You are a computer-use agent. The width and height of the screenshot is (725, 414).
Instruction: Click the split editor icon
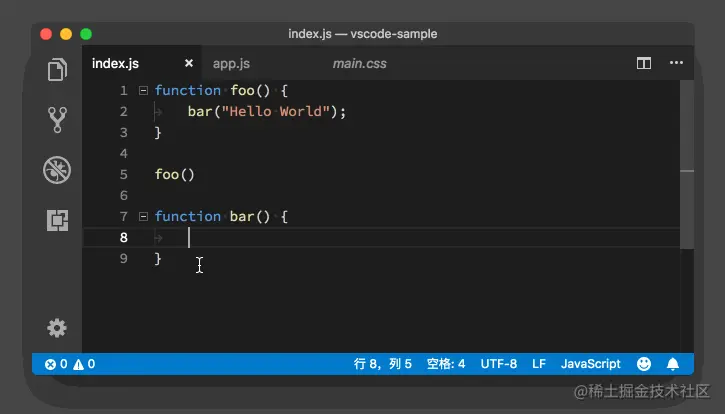coord(644,63)
